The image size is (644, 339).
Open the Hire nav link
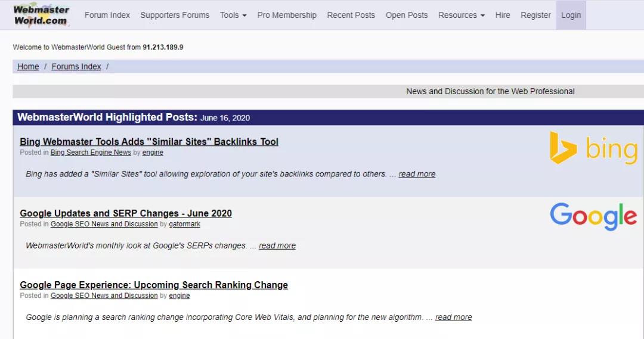click(x=502, y=15)
